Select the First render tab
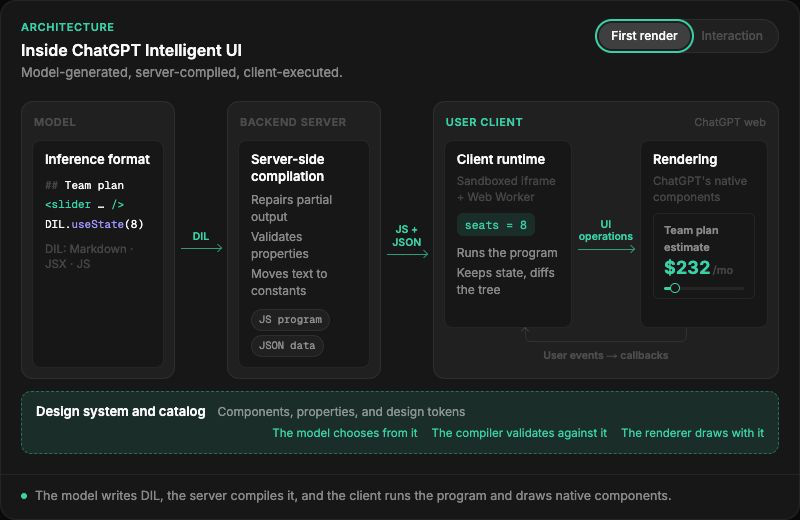The image size is (800, 520). (x=644, y=36)
